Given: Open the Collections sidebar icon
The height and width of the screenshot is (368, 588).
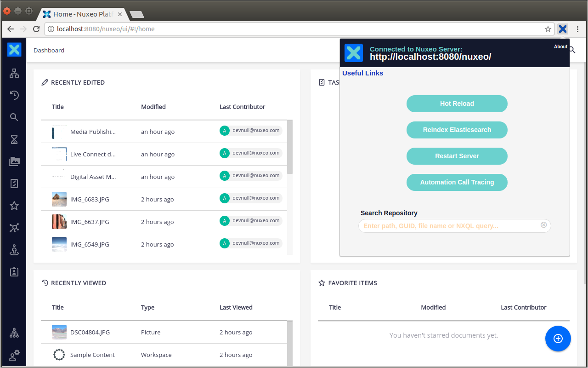Looking at the screenshot, I should 14,228.
